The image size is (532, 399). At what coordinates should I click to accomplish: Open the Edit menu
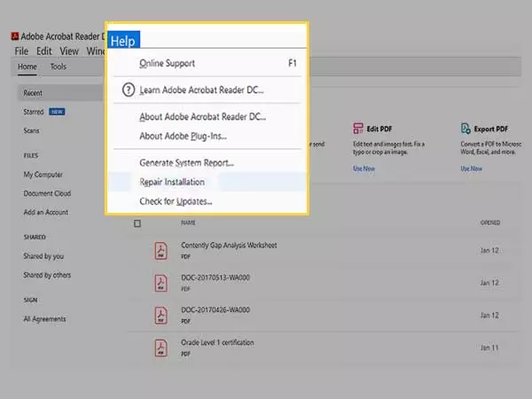point(44,51)
